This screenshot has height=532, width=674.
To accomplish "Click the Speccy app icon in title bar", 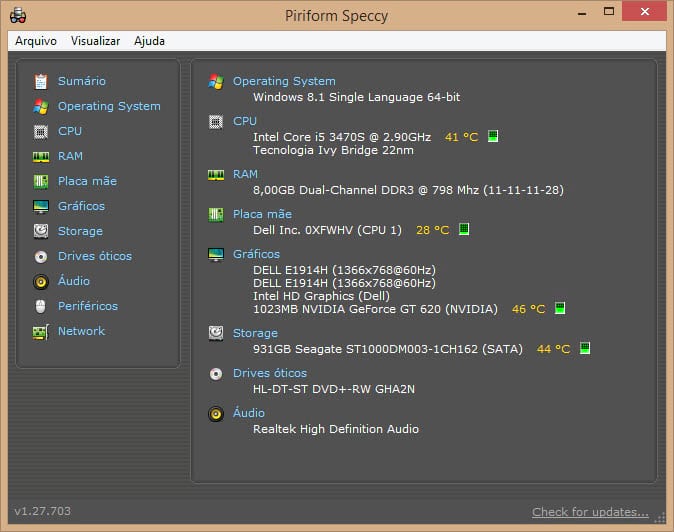I will tap(18, 16).
